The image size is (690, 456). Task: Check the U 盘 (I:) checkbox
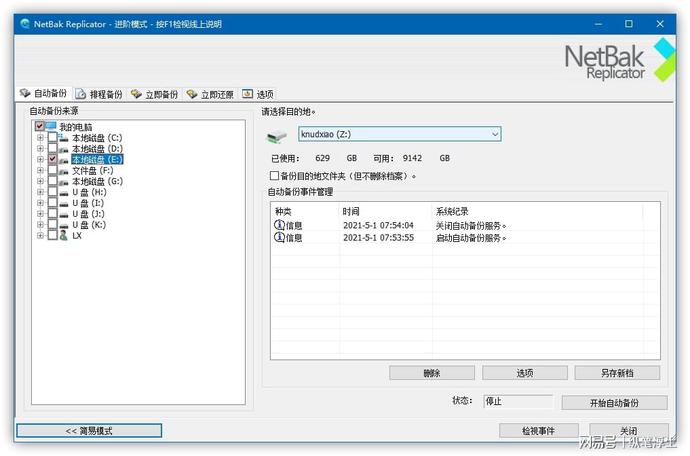click(52, 203)
